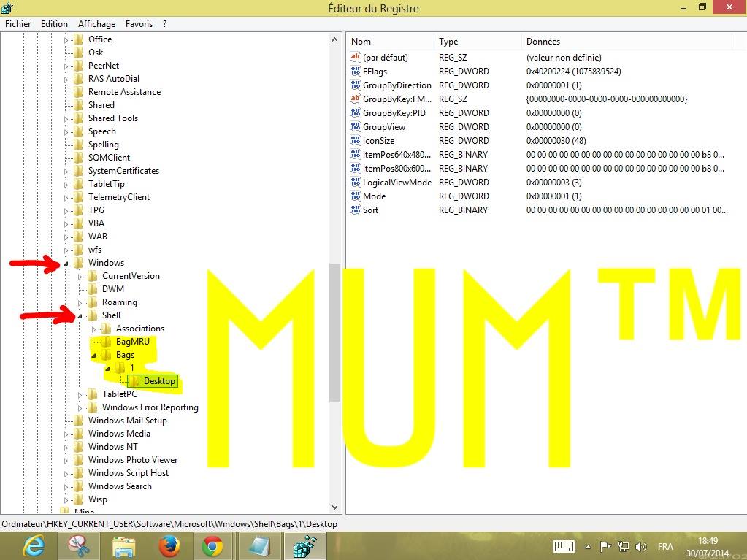The width and height of the screenshot is (747, 560).
Task: Open the Favoris menu
Action: [139, 24]
